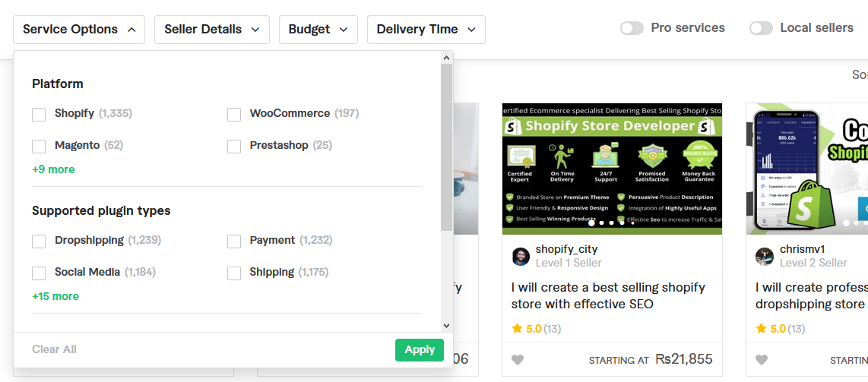Check the Magento platform checkbox
The width and height of the screenshot is (868, 382).
pos(39,147)
